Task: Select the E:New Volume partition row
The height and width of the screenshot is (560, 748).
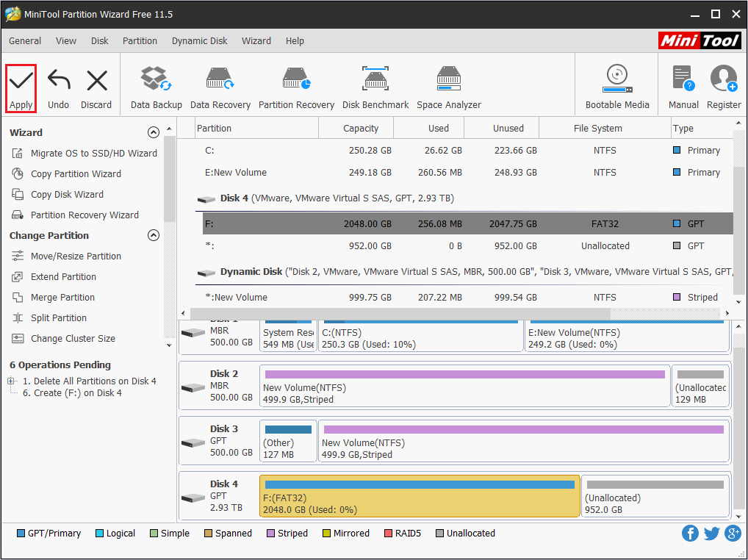Action: (467, 172)
